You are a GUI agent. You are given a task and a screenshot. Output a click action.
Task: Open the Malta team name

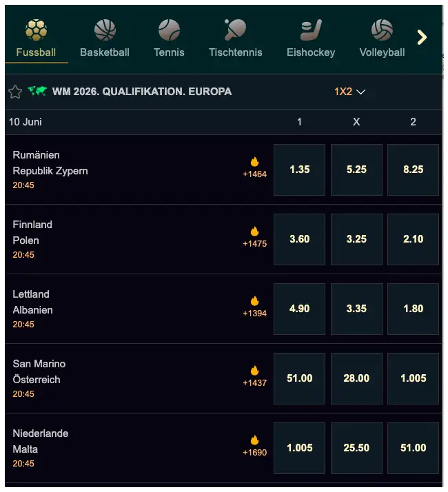pyautogui.click(x=25, y=450)
